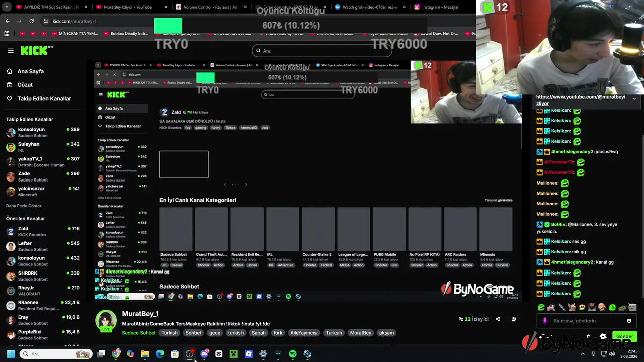Focus the Bir mesaj gönderin chat input
644x362 pixels.
pyautogui.click(x=586, y=321)
